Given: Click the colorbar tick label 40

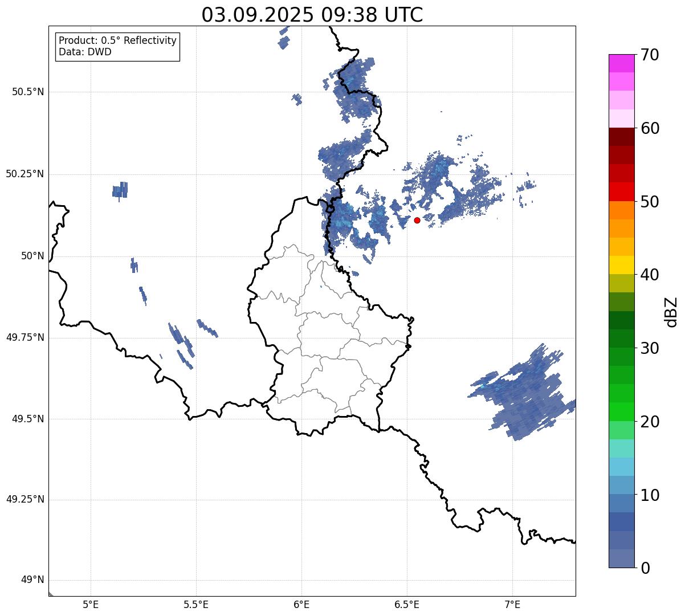Looking at the screenshot, I should coord(650,275).
